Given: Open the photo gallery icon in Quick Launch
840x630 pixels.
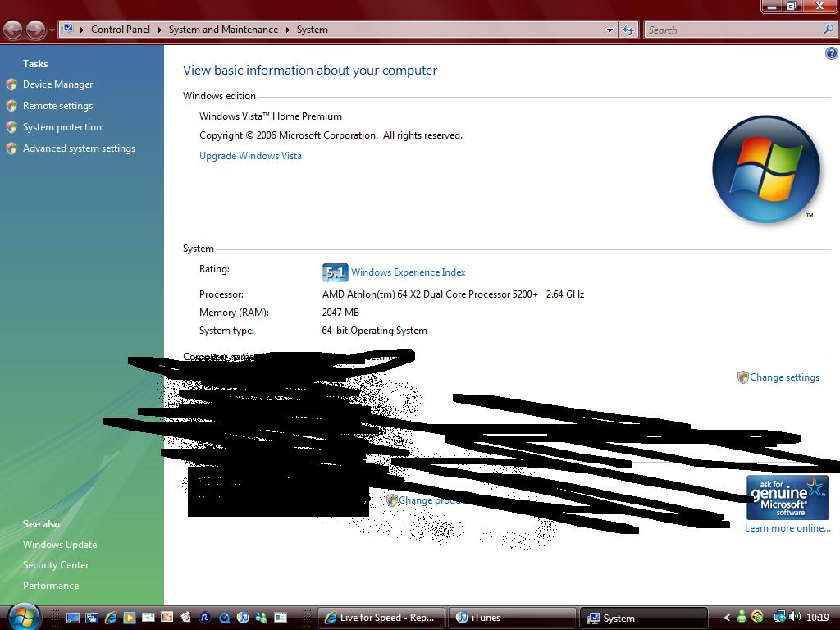Looking at the screenshot, I should coord(167,618).
